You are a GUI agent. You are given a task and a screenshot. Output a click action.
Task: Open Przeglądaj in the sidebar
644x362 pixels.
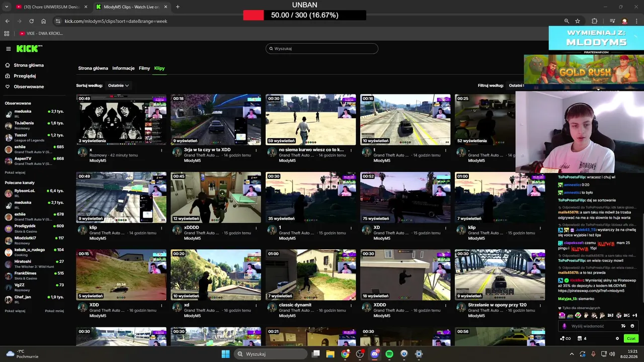[x=20, y=76]
